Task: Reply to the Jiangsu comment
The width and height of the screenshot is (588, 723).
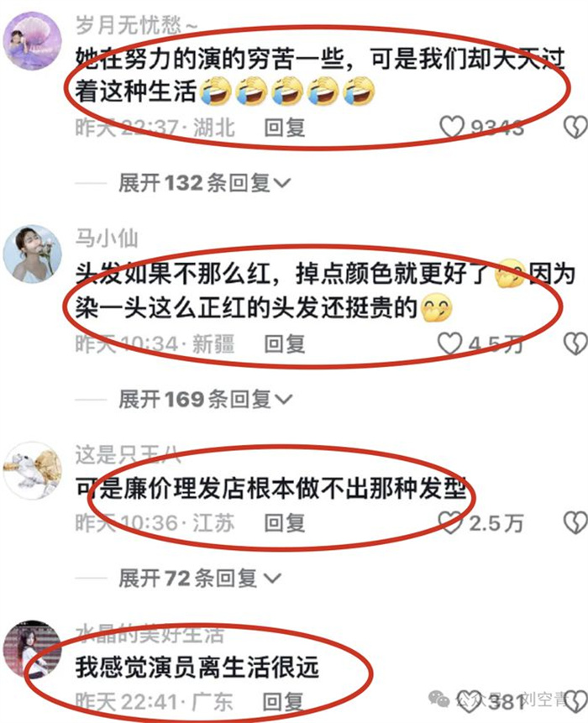Action: [x=285, y=523]
